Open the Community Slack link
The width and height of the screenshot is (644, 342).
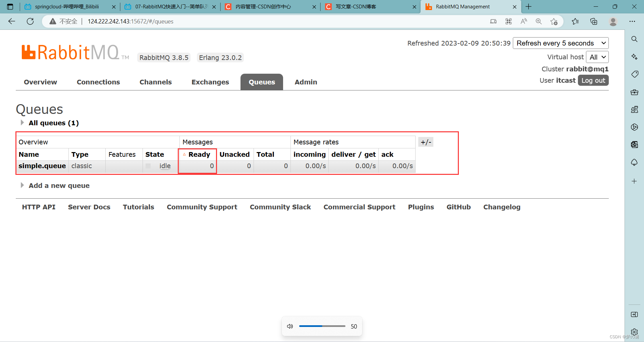pyautogui.click(x=280, y=207)
